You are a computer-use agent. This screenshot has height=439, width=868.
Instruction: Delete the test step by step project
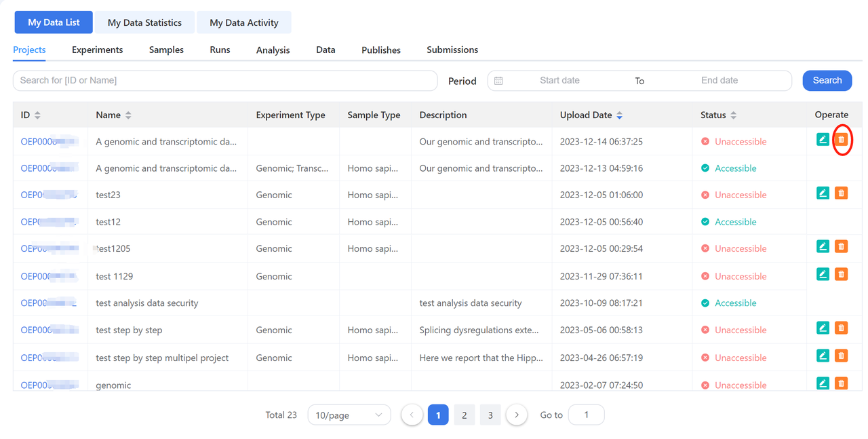point(841,328)
